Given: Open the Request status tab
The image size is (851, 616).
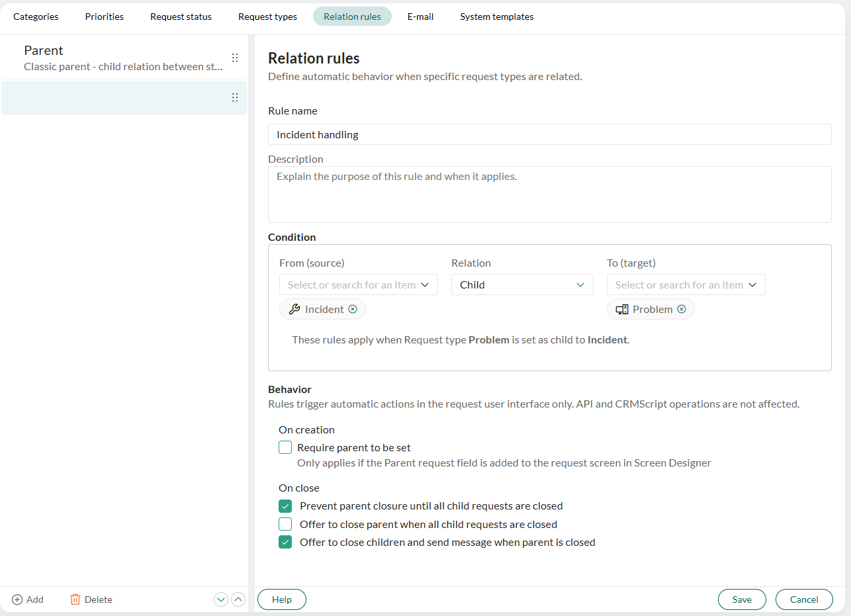Looking at the screenshot, I should pyautogui.click(x=181, y=17).
